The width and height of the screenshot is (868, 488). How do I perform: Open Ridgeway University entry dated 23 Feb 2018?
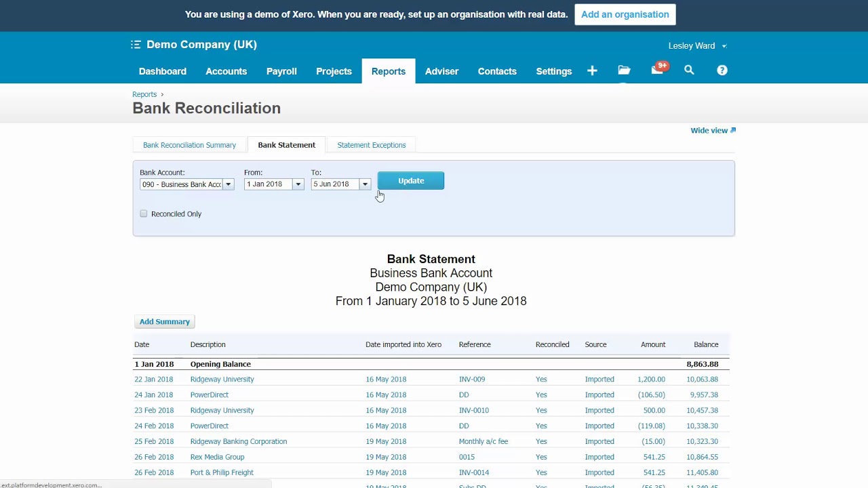222,411
